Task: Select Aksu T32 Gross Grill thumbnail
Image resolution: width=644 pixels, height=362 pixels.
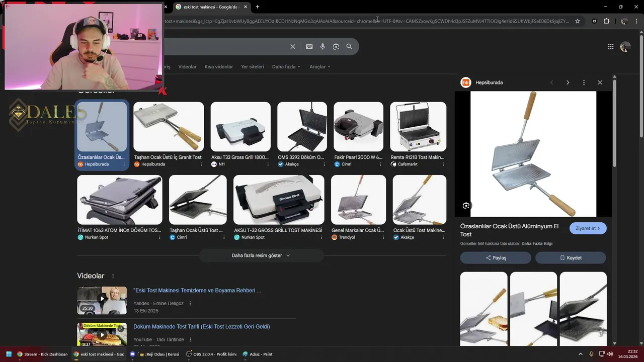Action: point(240,127)
